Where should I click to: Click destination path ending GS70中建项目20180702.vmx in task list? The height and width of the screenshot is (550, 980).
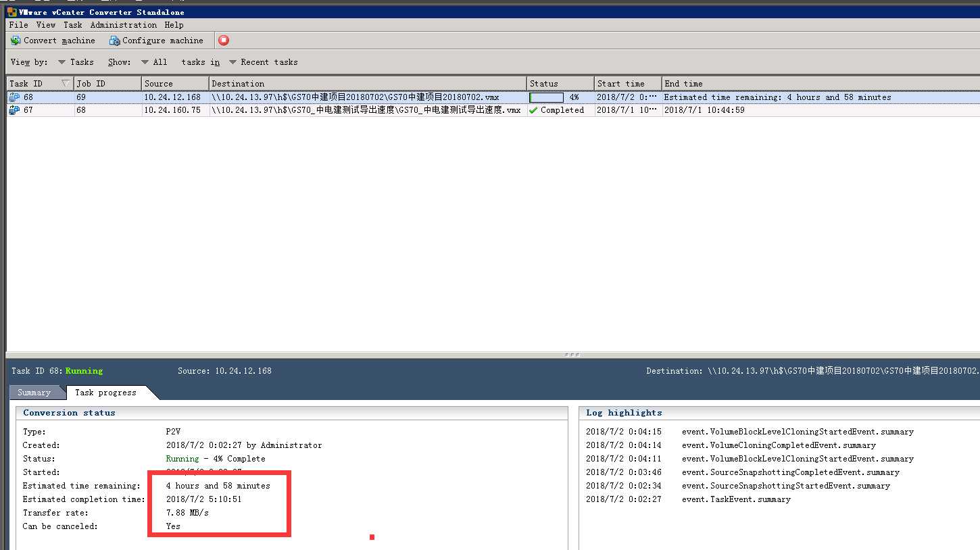356,97
